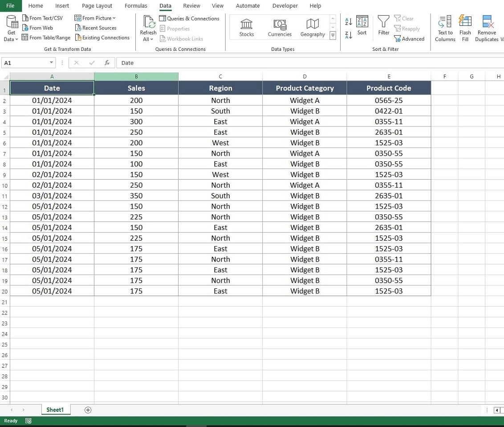Select the Stocks data type
The image size is (504, 427).
click(246, 28)
